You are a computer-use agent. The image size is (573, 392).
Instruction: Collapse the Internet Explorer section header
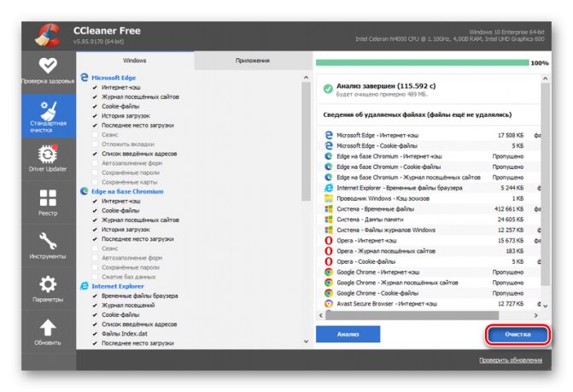pyautogui.click(x=118, y=286)
